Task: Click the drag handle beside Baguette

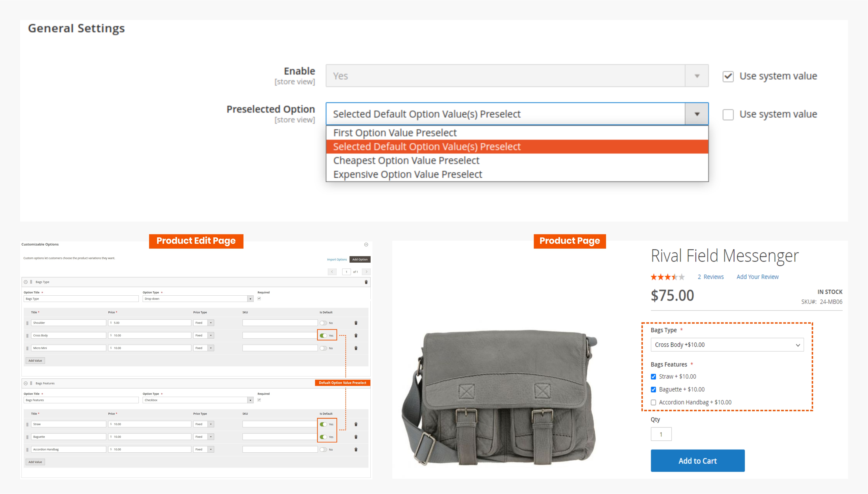Action: point(27,437)
